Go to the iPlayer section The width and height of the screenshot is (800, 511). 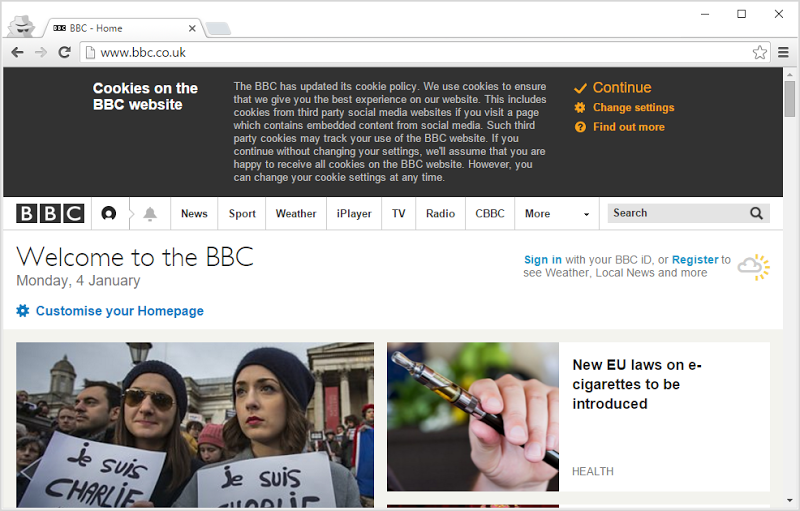(x=354, y=213)
